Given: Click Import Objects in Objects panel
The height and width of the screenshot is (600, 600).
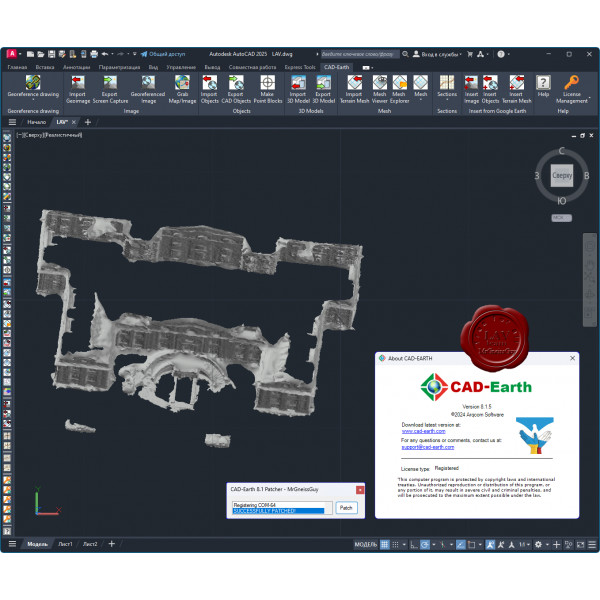Looking at the screenshot, I should (209, 90).
